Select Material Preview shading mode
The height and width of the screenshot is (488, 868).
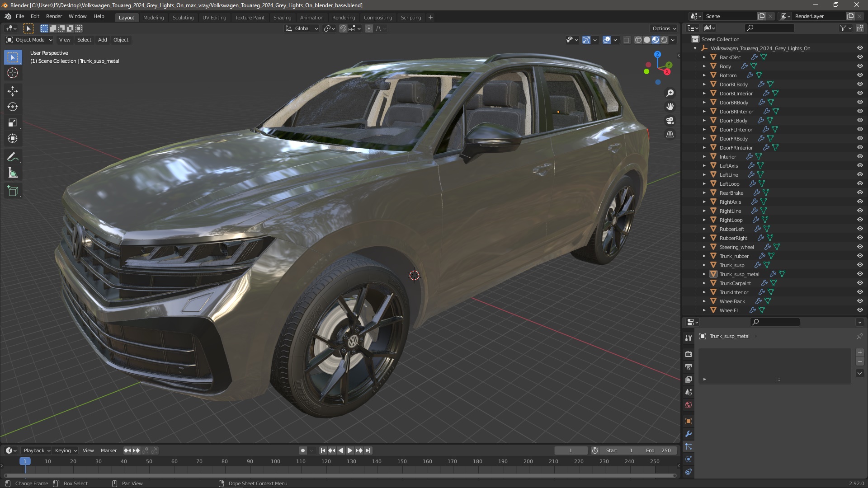tap(656, 40)
